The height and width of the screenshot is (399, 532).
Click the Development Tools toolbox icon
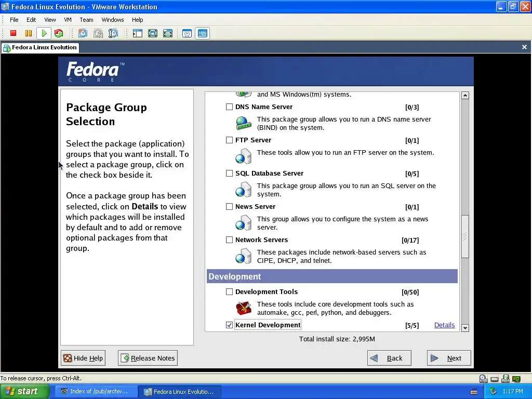click(x=244, y=308)
